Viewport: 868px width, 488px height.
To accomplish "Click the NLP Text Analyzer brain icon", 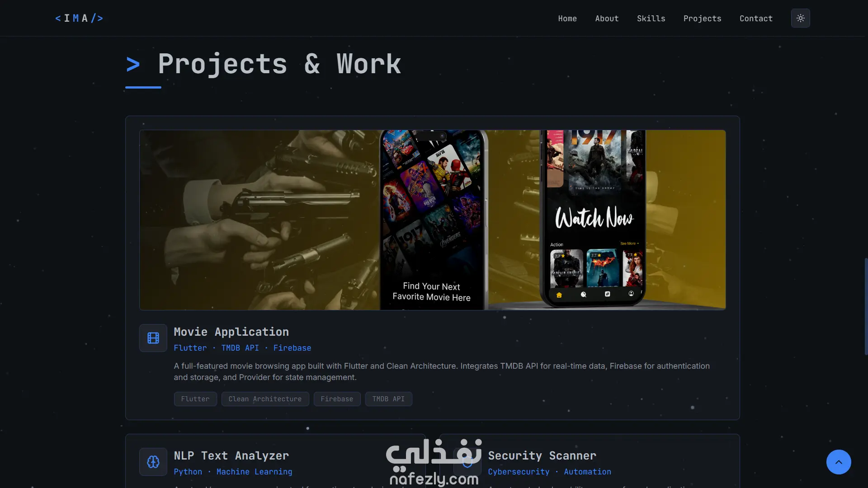I will (x=153, y=462).
